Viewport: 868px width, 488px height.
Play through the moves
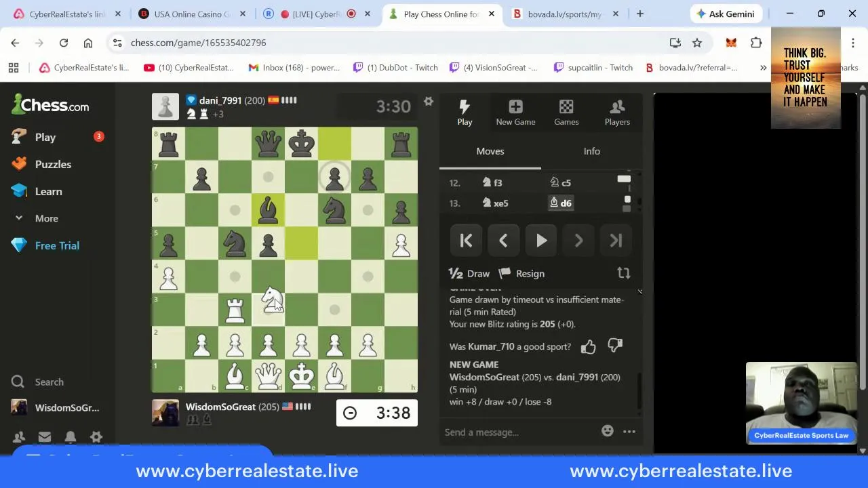(541, 241)
